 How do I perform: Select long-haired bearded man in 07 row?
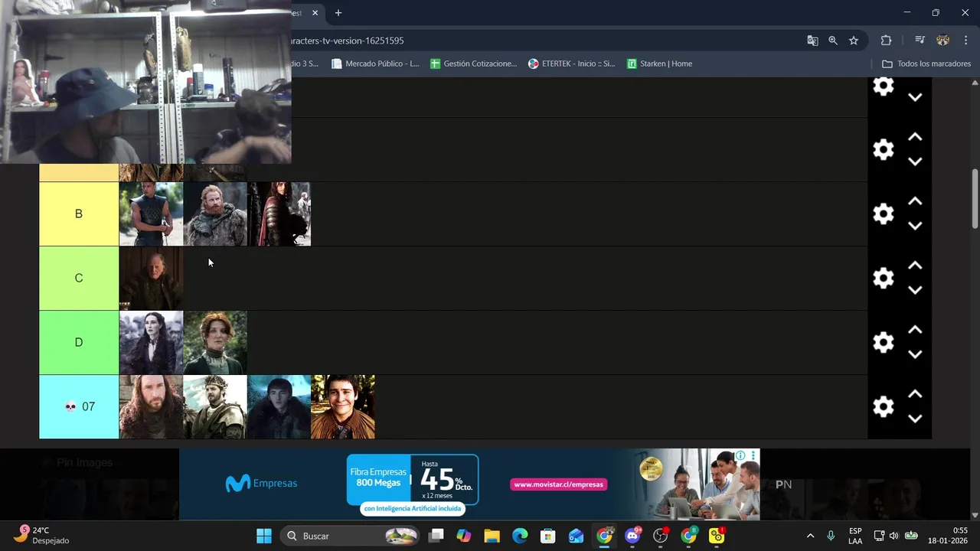coord(151,406)
